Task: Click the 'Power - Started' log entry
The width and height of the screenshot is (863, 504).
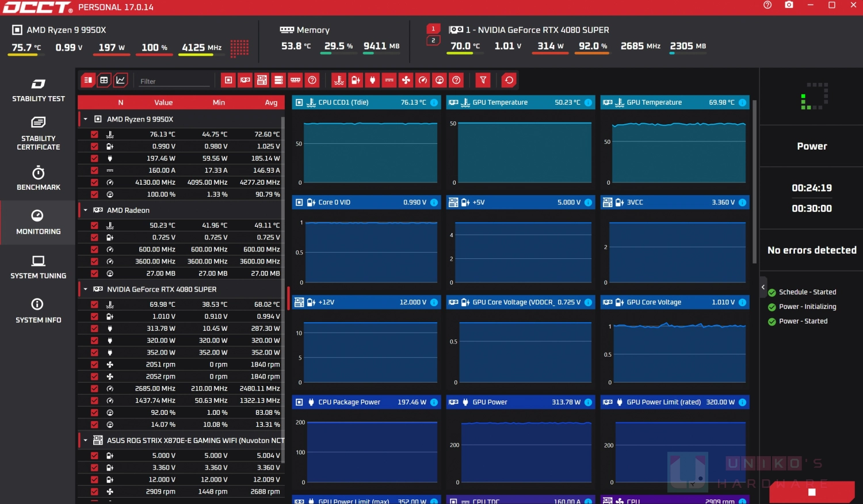Action: (x=803, y=322)
